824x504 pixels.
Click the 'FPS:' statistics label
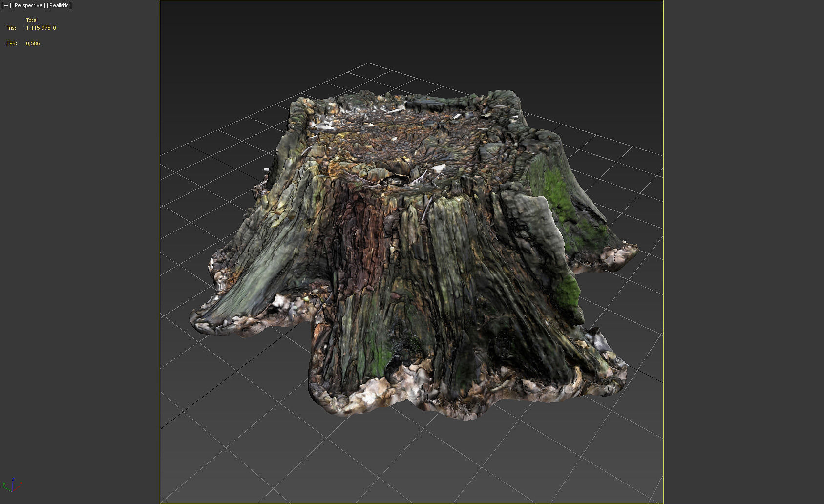[12, 43]
